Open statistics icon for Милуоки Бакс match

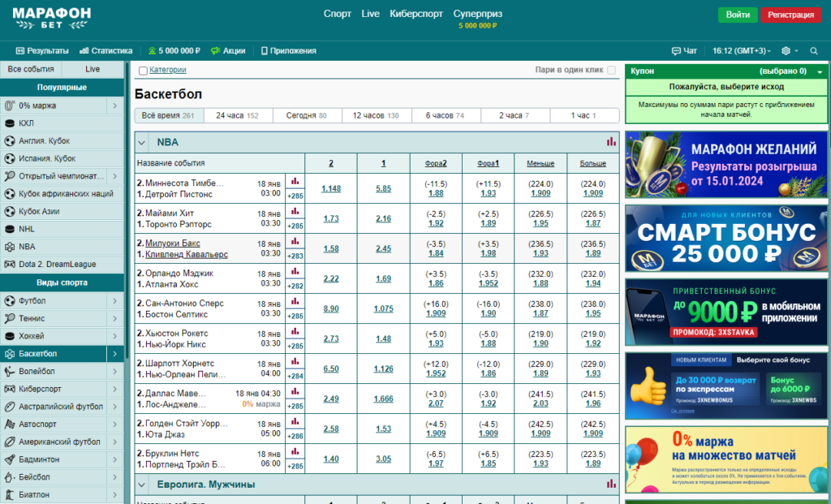295,241
